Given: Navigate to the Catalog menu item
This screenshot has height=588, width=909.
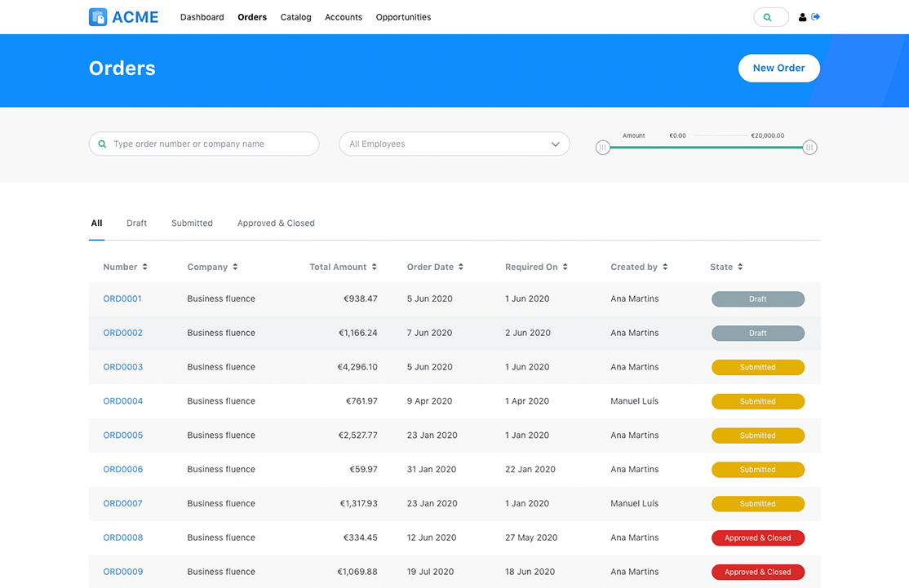Looking at the screenshot, I should pyautogui.click(x=295, y=16).
